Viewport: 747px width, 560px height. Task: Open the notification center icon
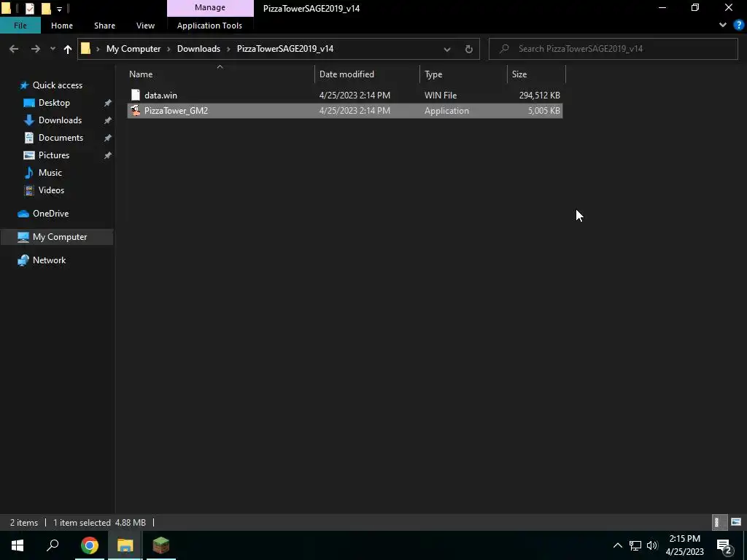(724, 545)
